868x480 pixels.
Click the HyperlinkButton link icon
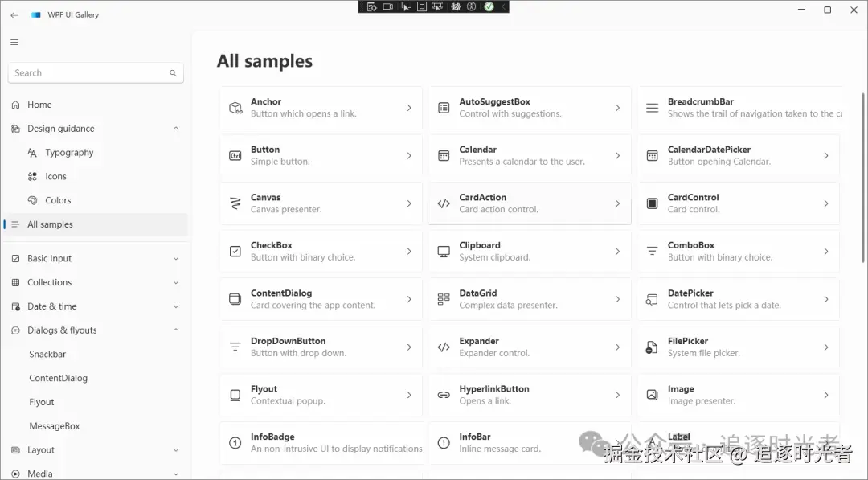444,395
